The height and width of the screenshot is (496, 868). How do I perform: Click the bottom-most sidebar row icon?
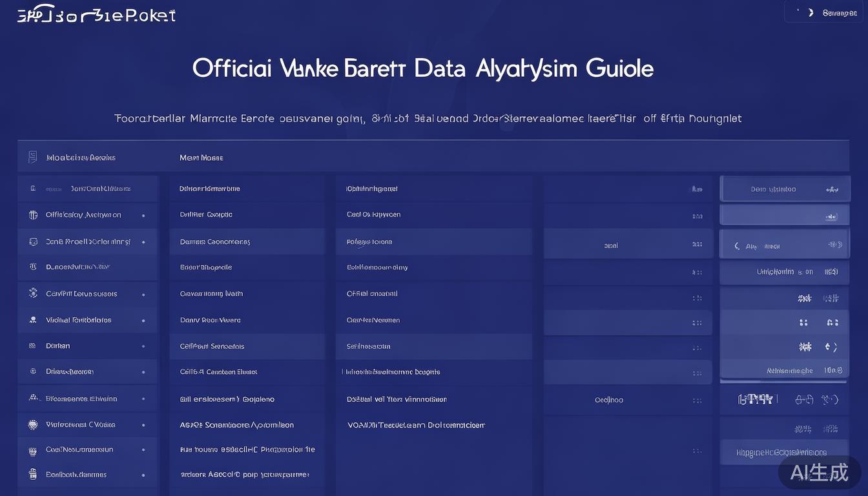[32, 474]
